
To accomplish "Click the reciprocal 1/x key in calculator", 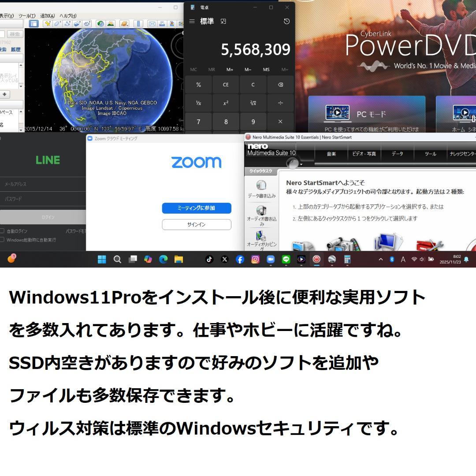I will pyautogui.click(x=198, y=103).
